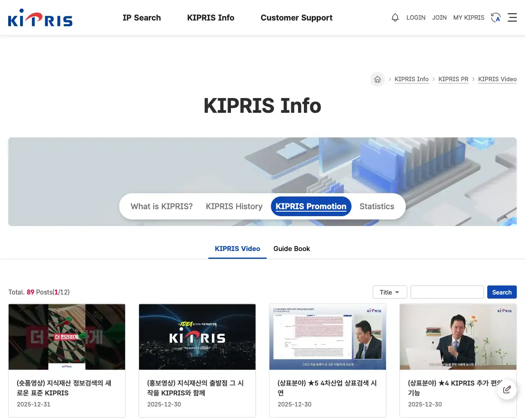Open the Customer Support menu
The image size is (525, 420).
[x=297, y=18]
